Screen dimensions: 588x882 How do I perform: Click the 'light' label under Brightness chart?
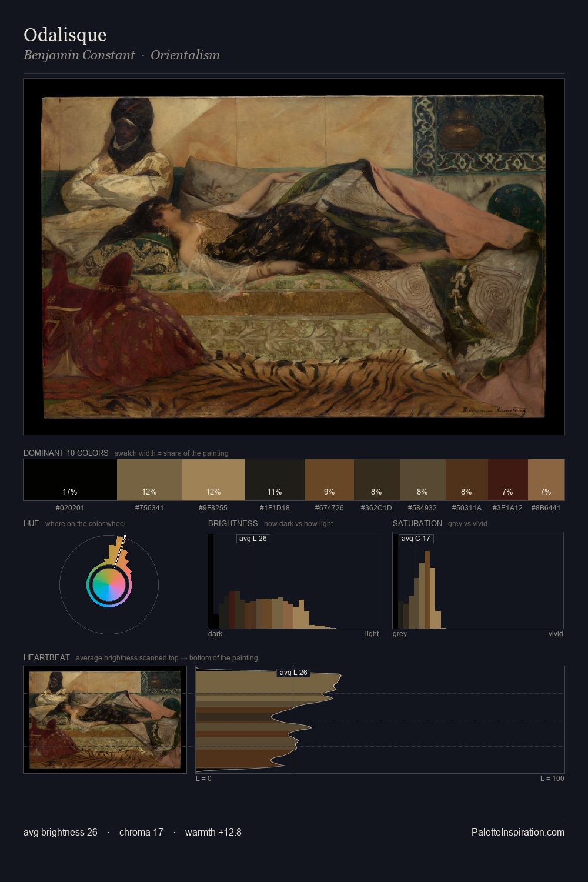click(x=372, y=634)
